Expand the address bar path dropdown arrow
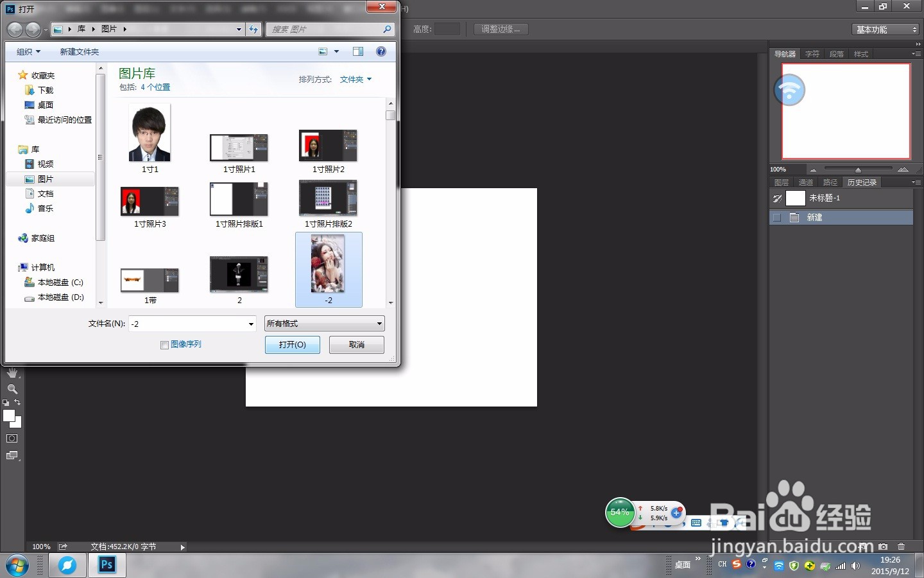 pos(239,30)
